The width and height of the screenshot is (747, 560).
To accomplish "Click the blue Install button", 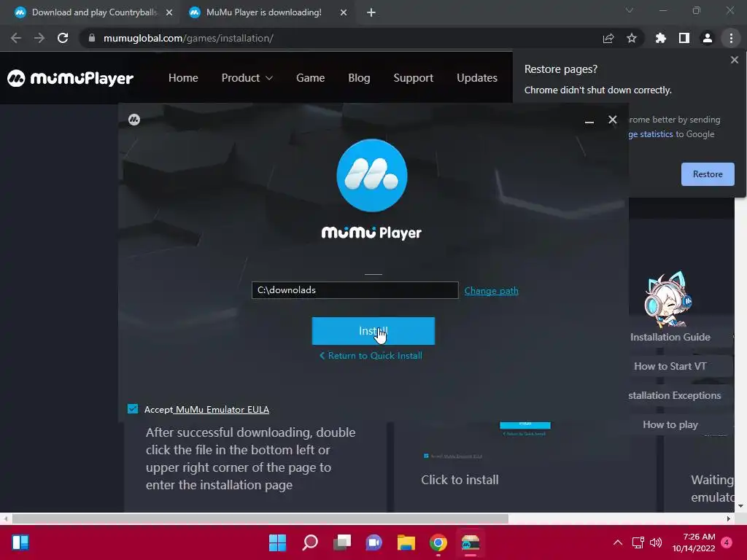I will coord(373,331).
